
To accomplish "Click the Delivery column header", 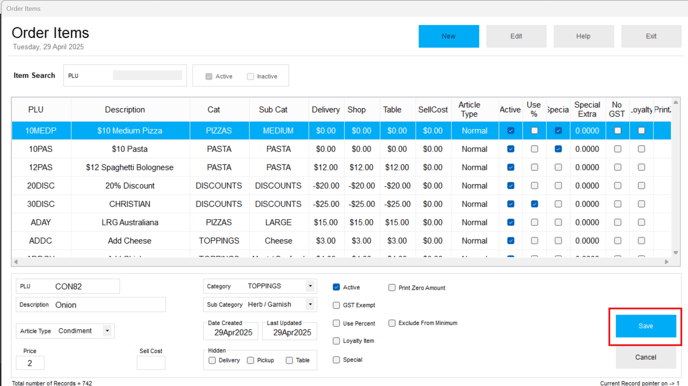I will click(326, 109).
